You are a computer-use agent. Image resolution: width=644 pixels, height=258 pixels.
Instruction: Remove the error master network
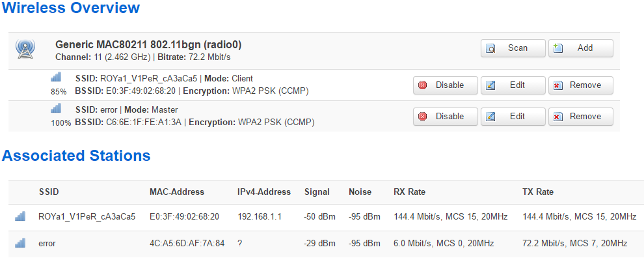tap(580, 117)
